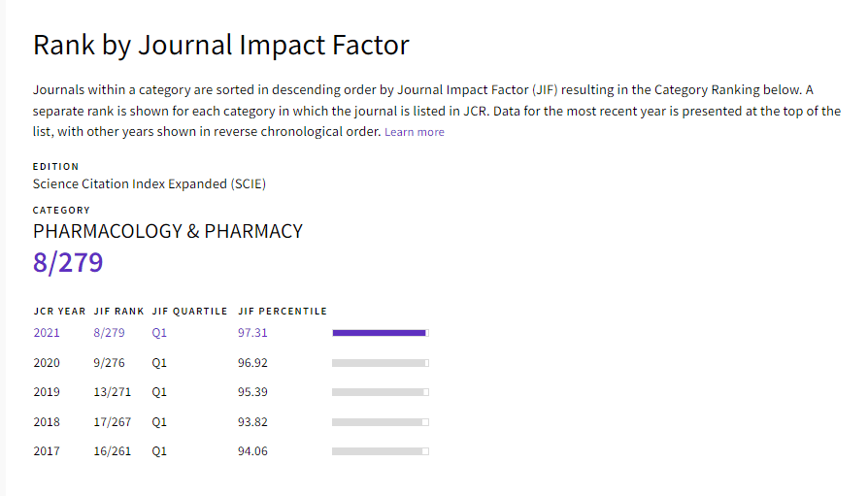868x496 pixels.
Task: Click the large purple 8/279 ranking
Action: pos(68,263)
